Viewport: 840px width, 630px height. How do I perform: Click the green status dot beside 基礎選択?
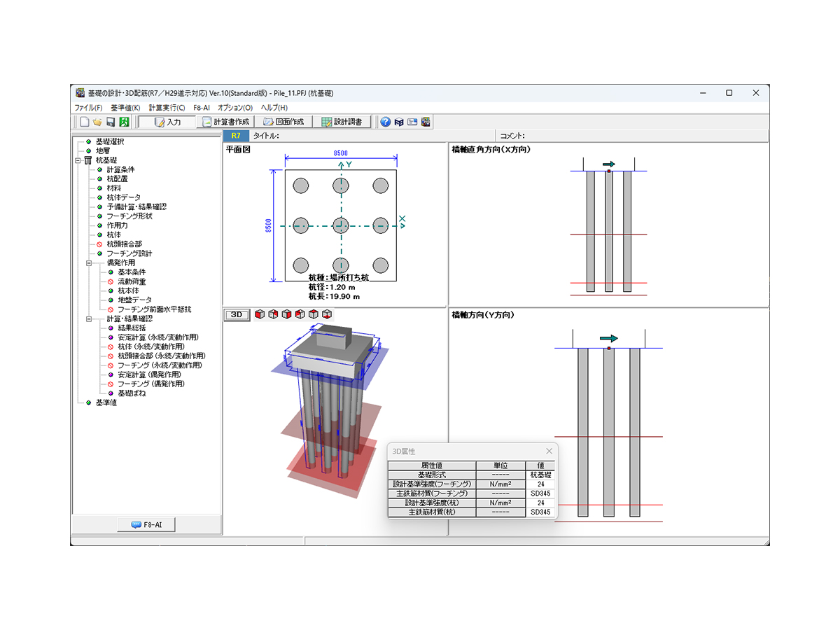pyautogui.click(x=88, y=141)
